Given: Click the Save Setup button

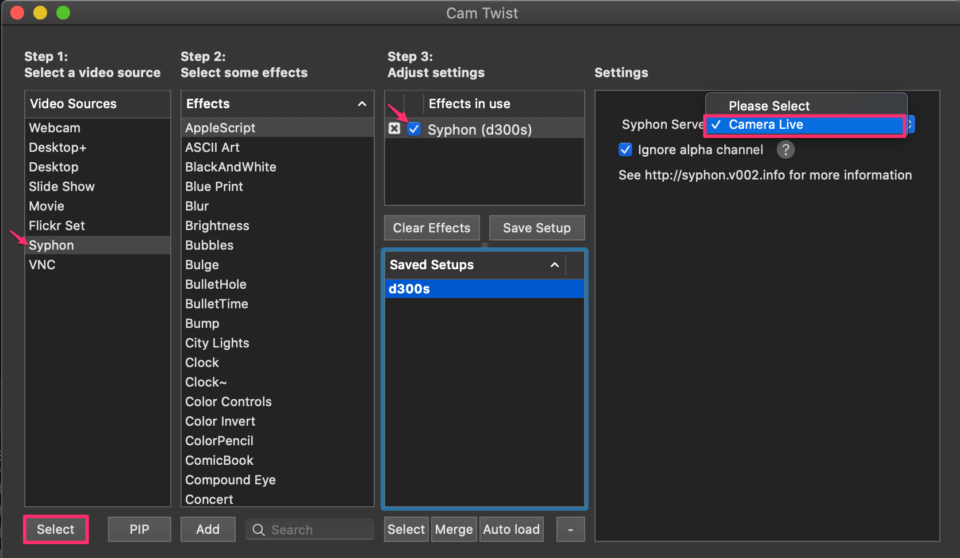Looking at the screenshot, I should coord(536,228).
